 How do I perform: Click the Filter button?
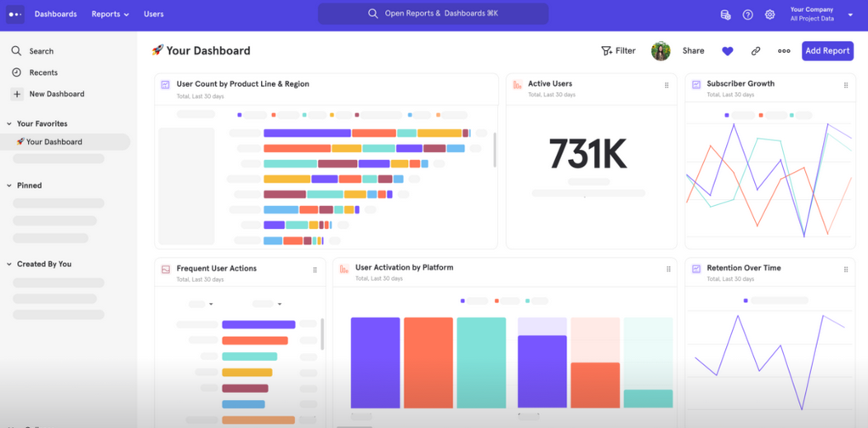(x=618, y=51)
